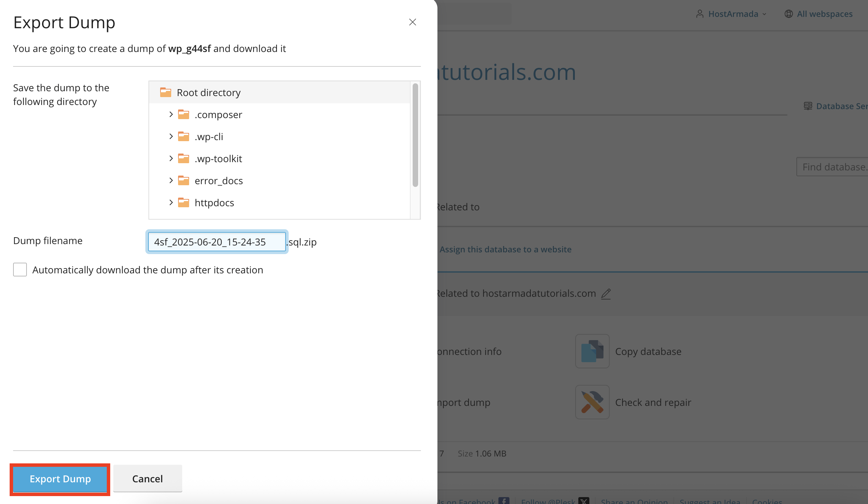Click the Export Dump button
This screenshot has height=504, width=868.
tap(60, 479)
